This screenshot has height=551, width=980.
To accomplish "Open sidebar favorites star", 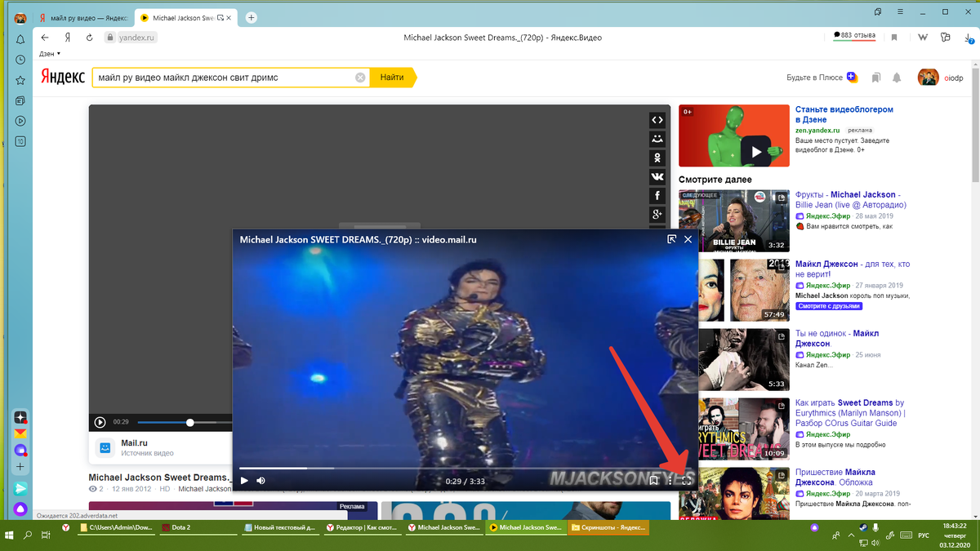I will [x=20, y=80].
